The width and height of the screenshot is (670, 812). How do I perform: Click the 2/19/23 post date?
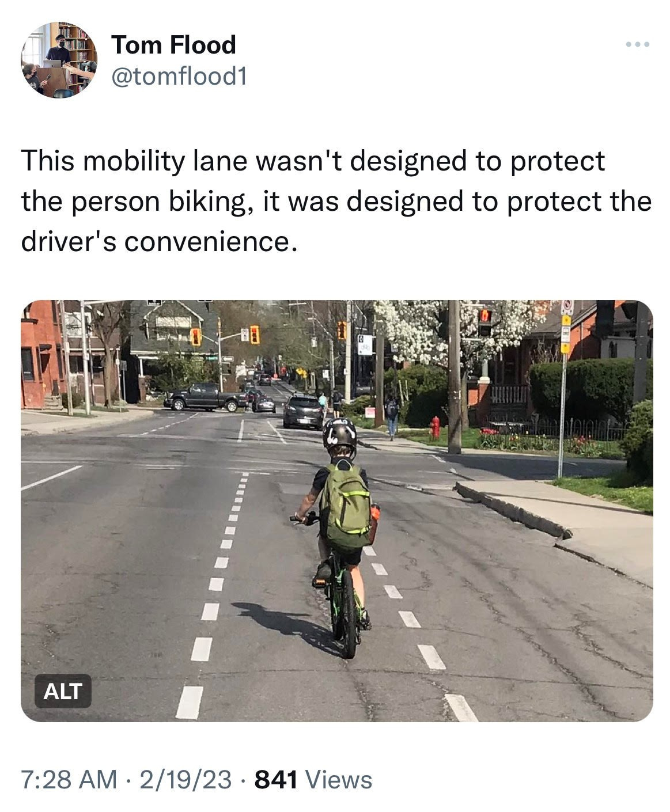tap(185, 780)
